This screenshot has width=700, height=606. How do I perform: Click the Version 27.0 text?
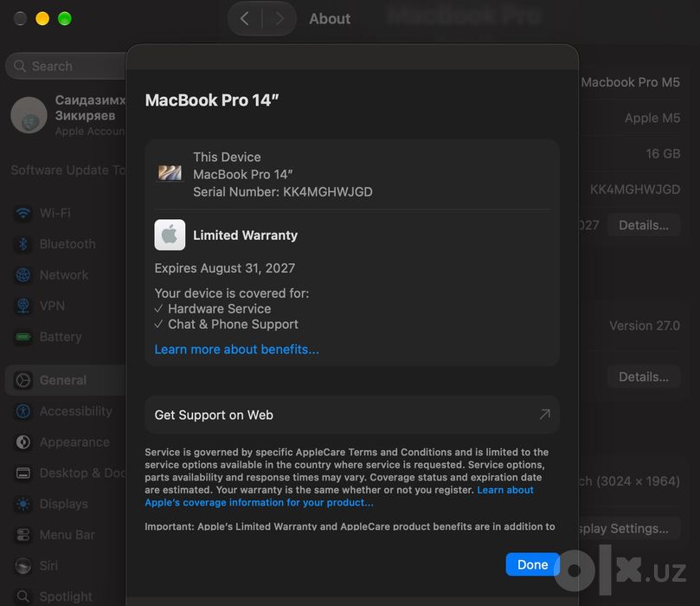[645, 326]
